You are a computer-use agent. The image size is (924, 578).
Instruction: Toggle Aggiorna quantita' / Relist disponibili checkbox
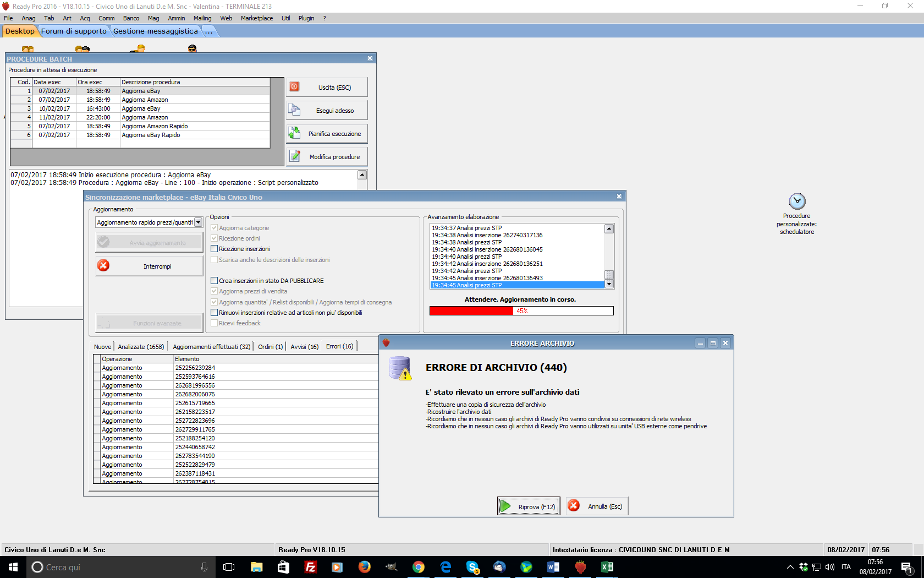(215, 302)
